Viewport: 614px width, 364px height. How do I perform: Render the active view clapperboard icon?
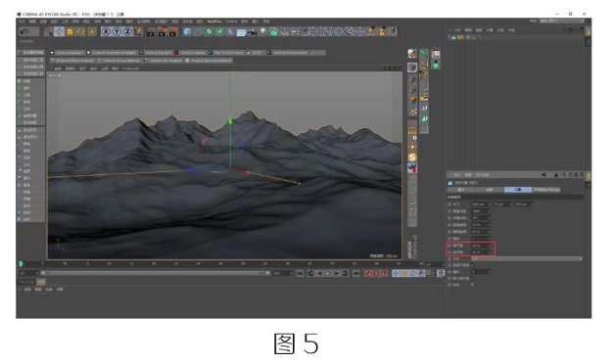coord(151,31)
